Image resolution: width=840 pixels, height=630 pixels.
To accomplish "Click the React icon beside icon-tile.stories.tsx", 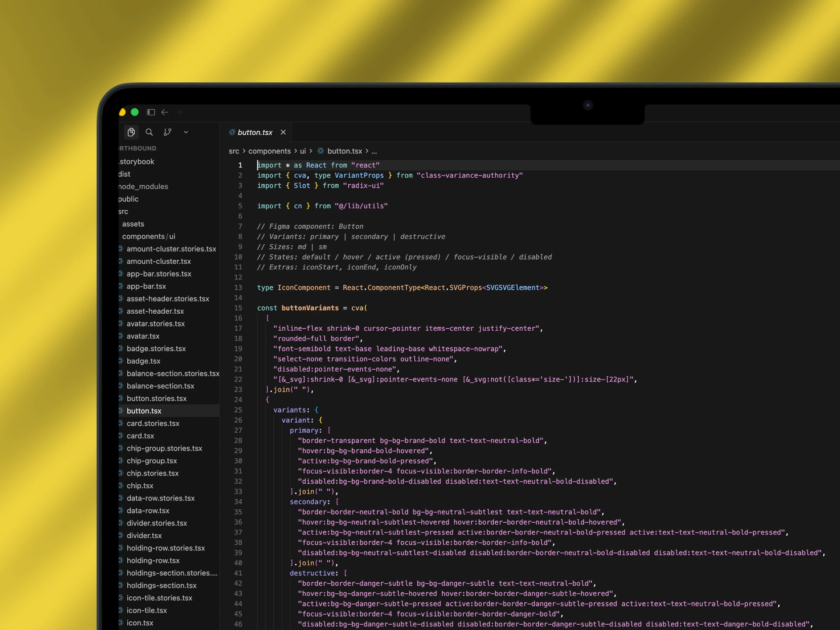I will pos(121,598).
